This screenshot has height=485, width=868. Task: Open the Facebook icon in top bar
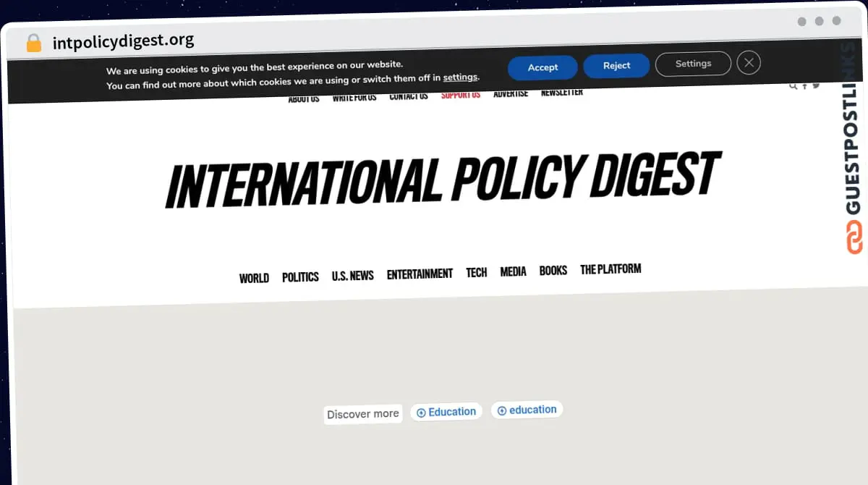click(805, 86)
